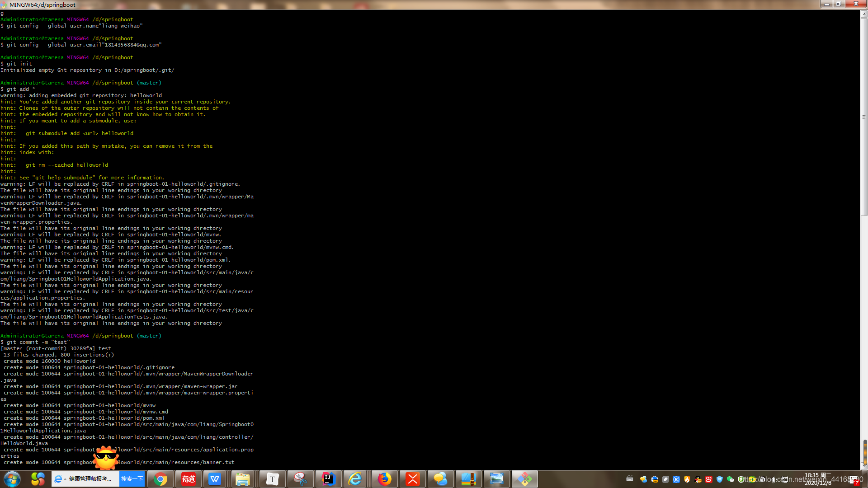Open the Git Bash title bar menu icon

pyautogui.click(x=4, y=5)
